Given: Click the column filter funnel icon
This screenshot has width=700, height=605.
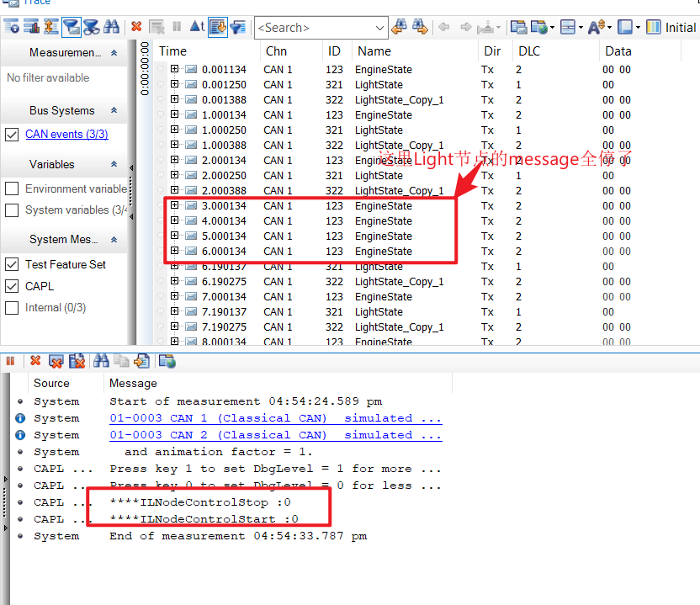Looking at the screenshot, I should pos(238,27).
